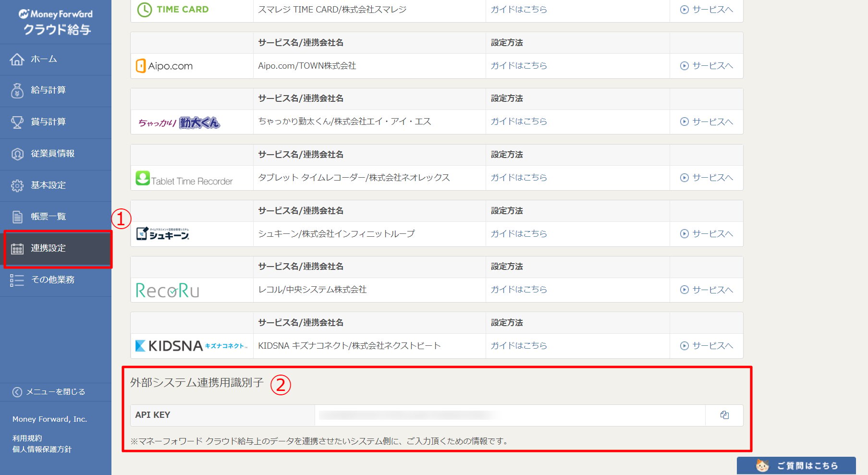The width and height of the screenshot is (868, 475).
Task: Open the ご質問はこちら help button
Action: [x=796, y=465]
